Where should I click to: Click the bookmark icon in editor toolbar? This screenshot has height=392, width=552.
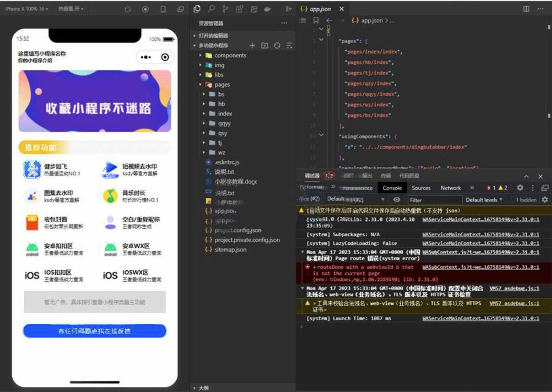pyautogui.click(x=316, y=20)
